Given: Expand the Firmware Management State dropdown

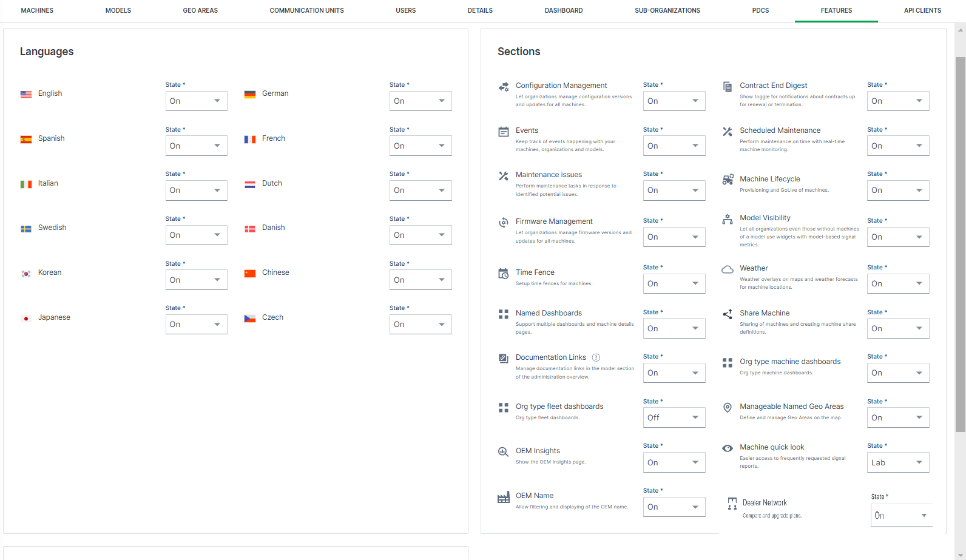Looking at the screenshot, I should point(674,237).
